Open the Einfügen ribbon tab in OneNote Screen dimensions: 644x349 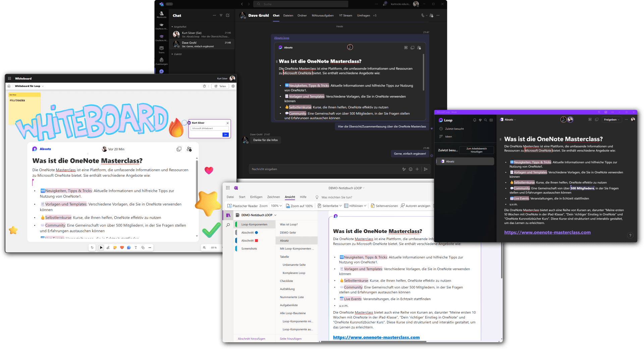[256, 197]
